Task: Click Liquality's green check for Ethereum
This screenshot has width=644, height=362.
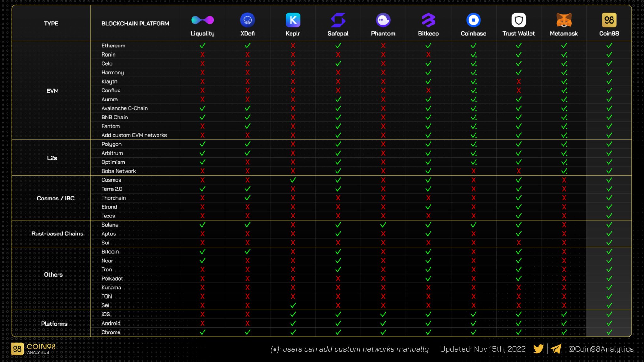Action: [203, 46]
